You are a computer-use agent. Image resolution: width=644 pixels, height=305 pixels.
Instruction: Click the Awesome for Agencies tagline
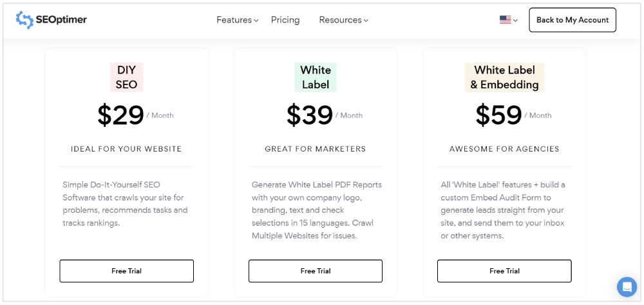pos(504,149)
